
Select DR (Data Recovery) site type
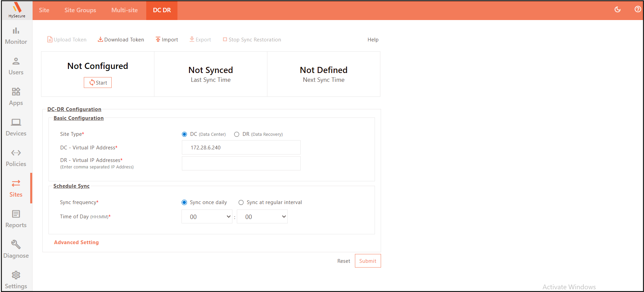click(x=236, y=134)
